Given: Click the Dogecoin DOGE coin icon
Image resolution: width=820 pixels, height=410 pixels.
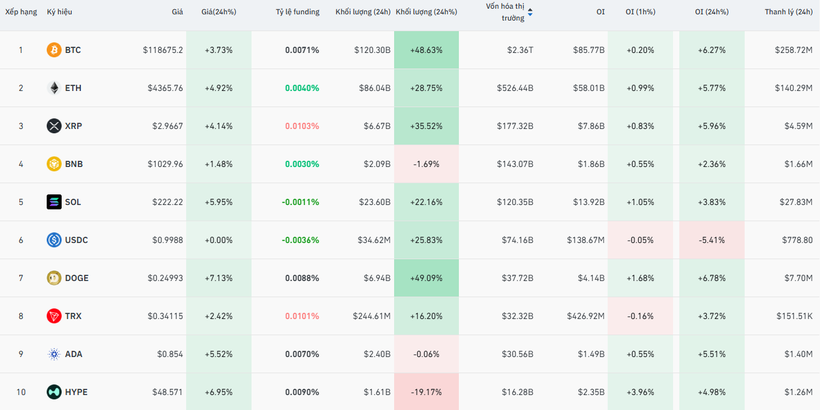Looking at the screenshot, I should click(x=54, y=278).
